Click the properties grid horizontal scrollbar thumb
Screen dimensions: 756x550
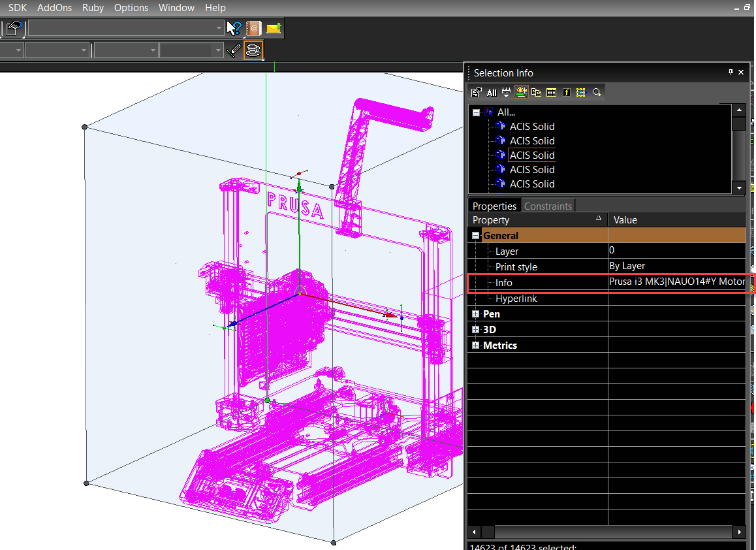click(x=488, y=532)
